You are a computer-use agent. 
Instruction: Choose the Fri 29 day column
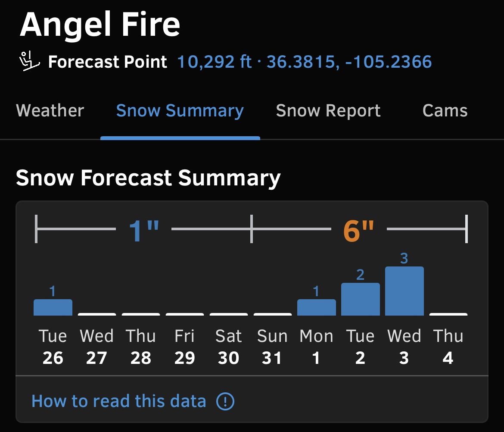click(184, 347)
